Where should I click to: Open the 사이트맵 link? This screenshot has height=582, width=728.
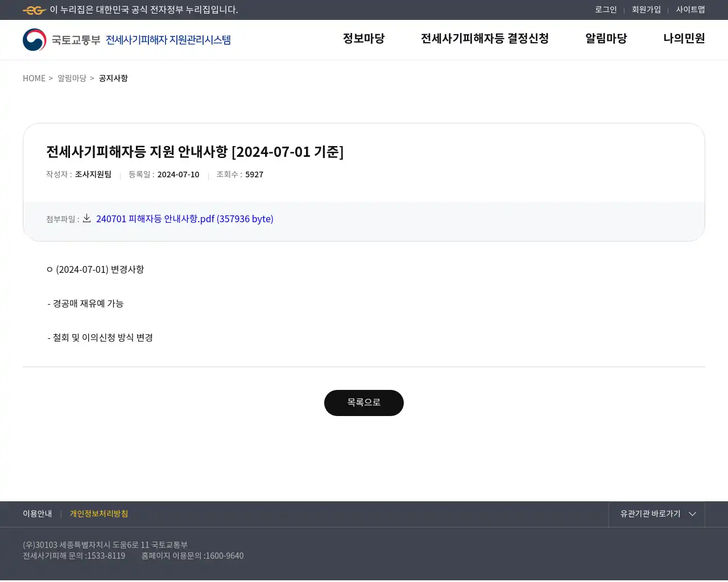[x=690, y=10]
